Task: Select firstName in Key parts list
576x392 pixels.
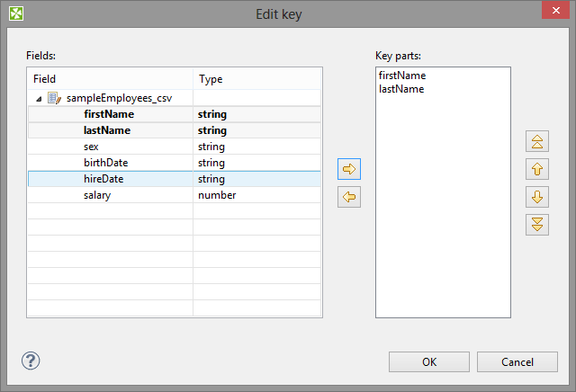Action: pyautogui.click(x=402, y=76)
